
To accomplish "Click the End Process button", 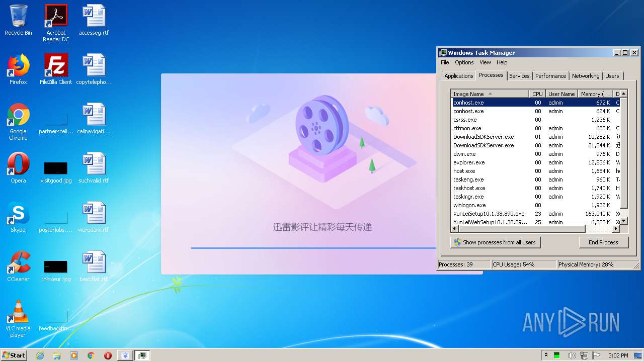I will point(603,242).
